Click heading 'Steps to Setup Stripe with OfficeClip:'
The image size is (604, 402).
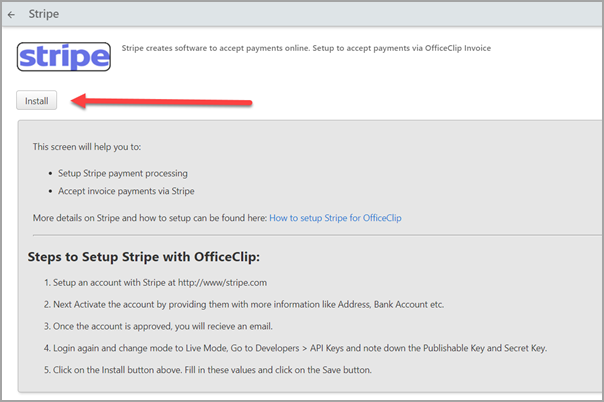[x=144, y=257]
